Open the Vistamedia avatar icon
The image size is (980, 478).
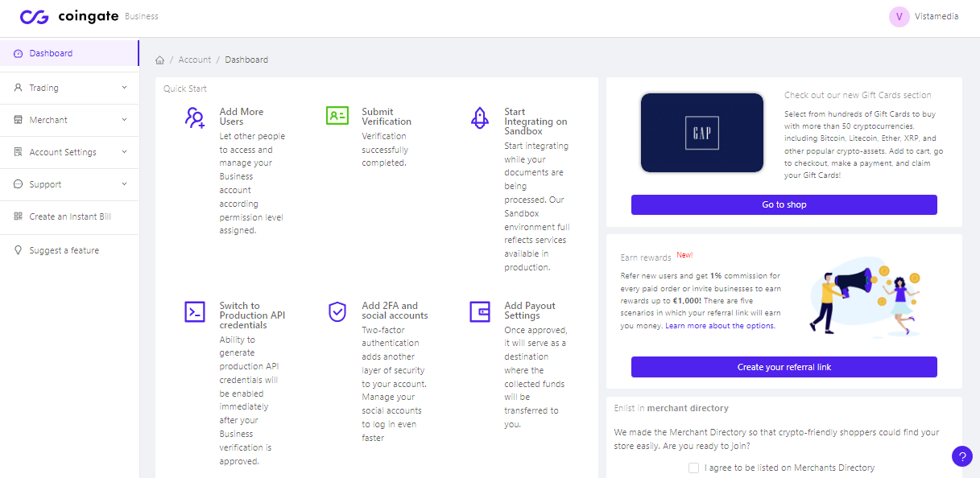tap(899, 17)
